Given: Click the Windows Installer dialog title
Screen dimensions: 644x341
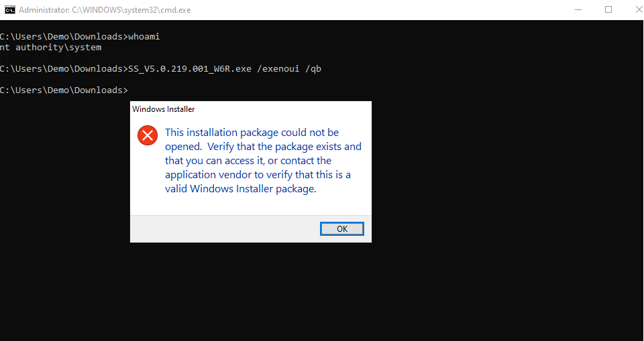Looking at the screenshot, I should click(164, 109).
